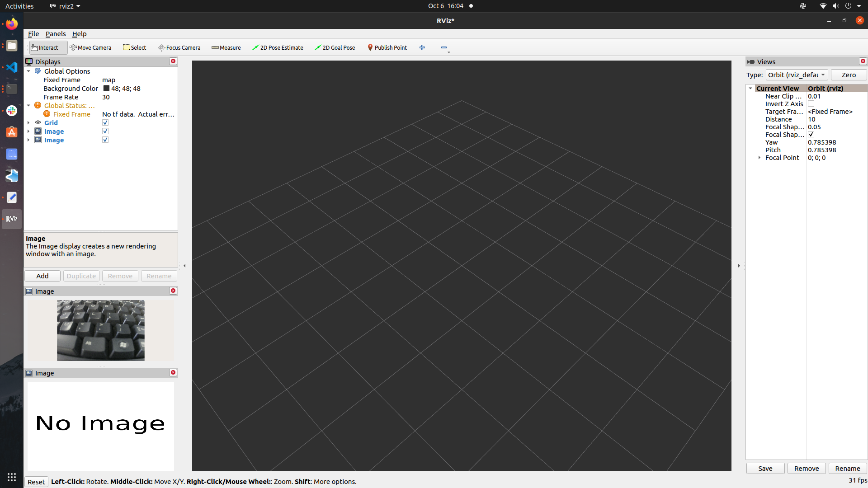Viewport: 868px width, 488px height.
Task: Open the Background Color swatch
Action: click(x=106, y=88)
